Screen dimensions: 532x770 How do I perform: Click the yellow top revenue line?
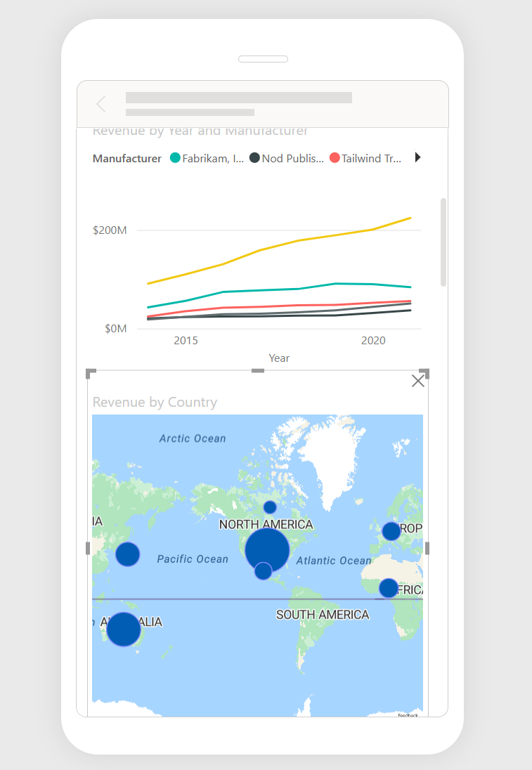tap(279, 244)
